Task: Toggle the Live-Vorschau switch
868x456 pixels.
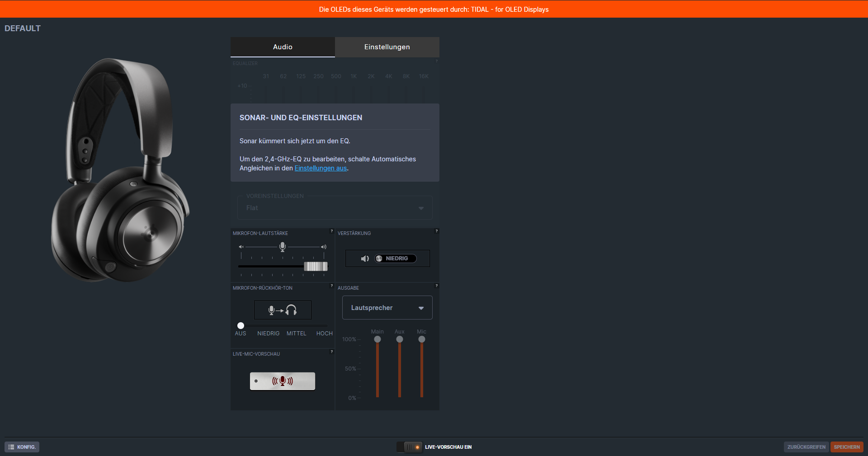Action: click(410, 447)
